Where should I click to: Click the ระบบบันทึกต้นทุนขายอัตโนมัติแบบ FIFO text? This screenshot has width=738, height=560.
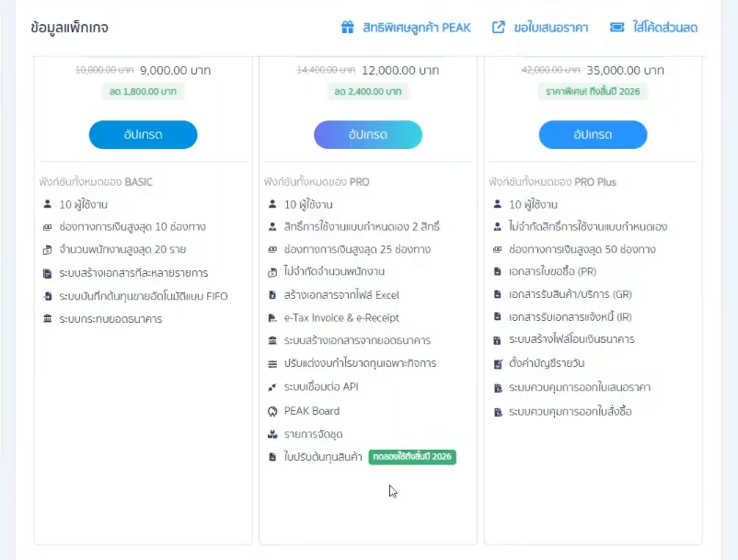click(144, 296)
